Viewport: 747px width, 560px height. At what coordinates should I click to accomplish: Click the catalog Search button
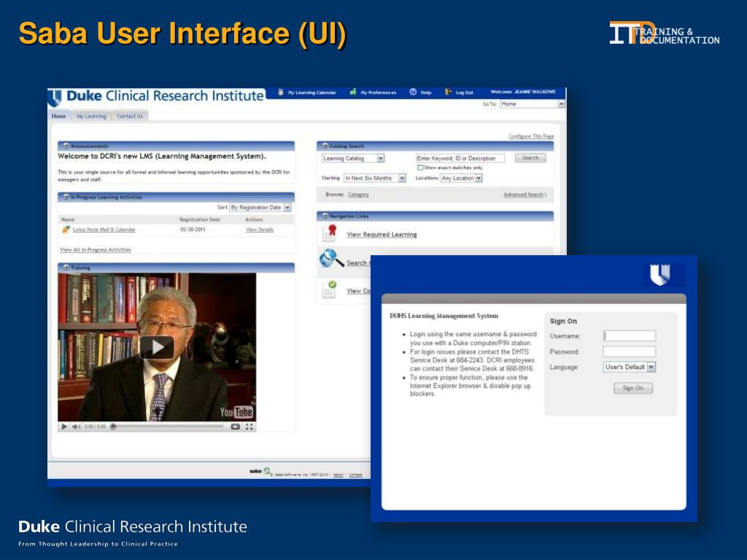tap(530, 157)
